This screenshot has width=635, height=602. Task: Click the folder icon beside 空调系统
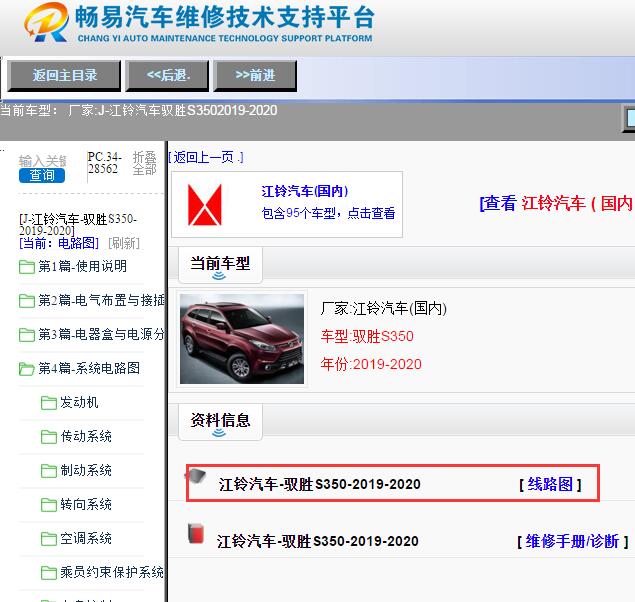(49, 539)
